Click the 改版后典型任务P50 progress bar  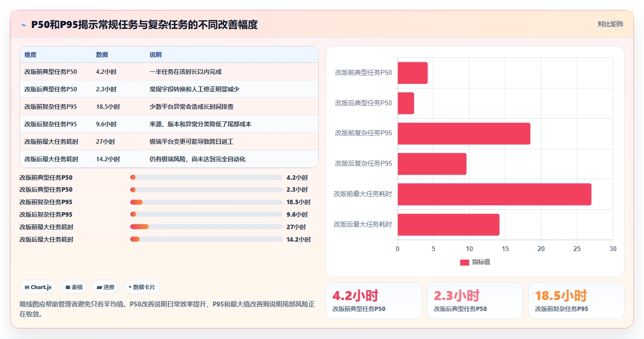(x=207, y=190)
